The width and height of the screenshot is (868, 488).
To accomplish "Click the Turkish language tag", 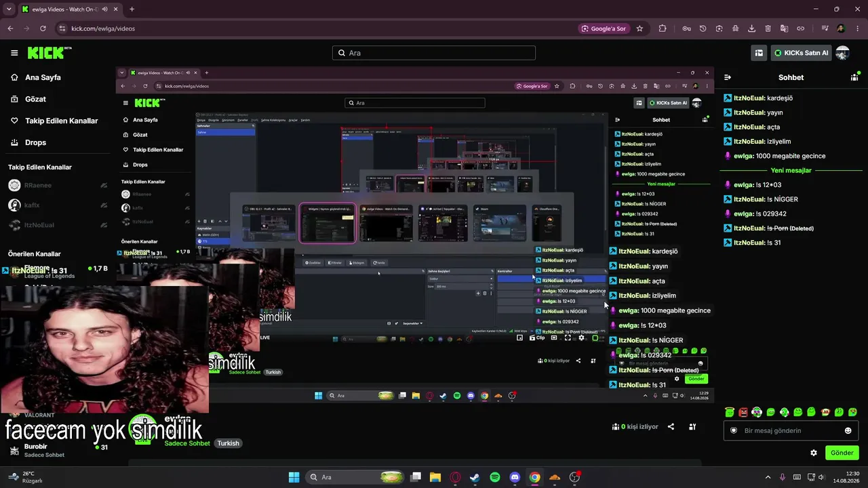I will [228, 443].
